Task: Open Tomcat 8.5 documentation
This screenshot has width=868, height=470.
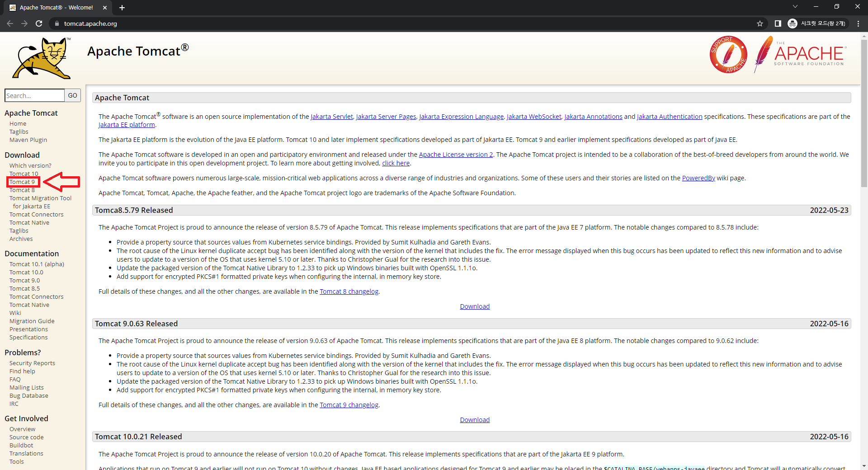Action: tap(24, 288)
